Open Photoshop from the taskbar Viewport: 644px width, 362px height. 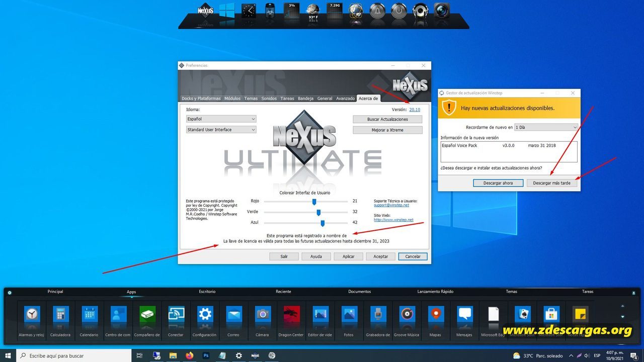pos(206,355)
